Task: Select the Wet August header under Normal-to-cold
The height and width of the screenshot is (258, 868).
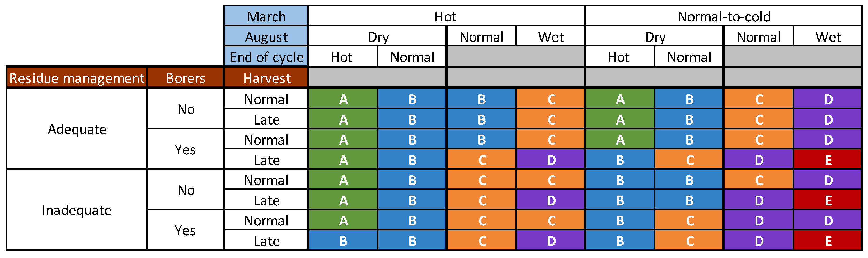Action: point(828,36)
